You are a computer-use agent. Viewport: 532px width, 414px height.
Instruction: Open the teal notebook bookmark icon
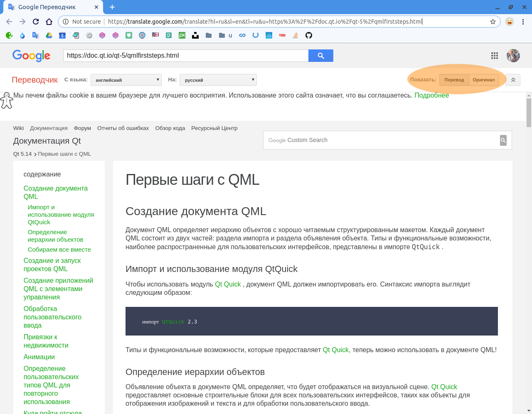click(76, 35)
